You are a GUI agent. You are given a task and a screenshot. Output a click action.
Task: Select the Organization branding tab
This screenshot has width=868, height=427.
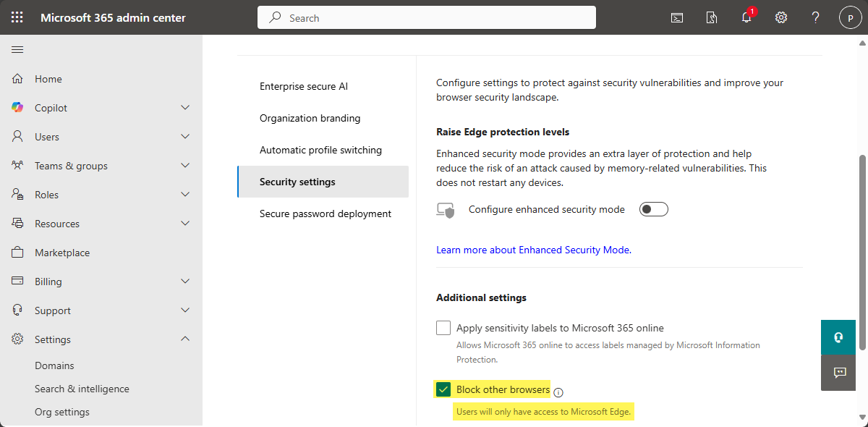click(x=310, y=118)
